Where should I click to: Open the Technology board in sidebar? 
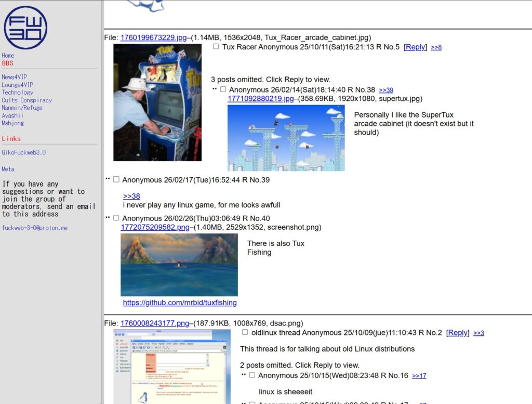[x=17, y=93]
